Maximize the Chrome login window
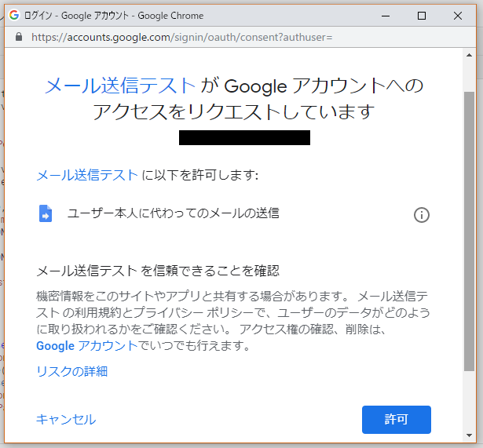Viewport: 483px width, 448px height. coord(422,16)
